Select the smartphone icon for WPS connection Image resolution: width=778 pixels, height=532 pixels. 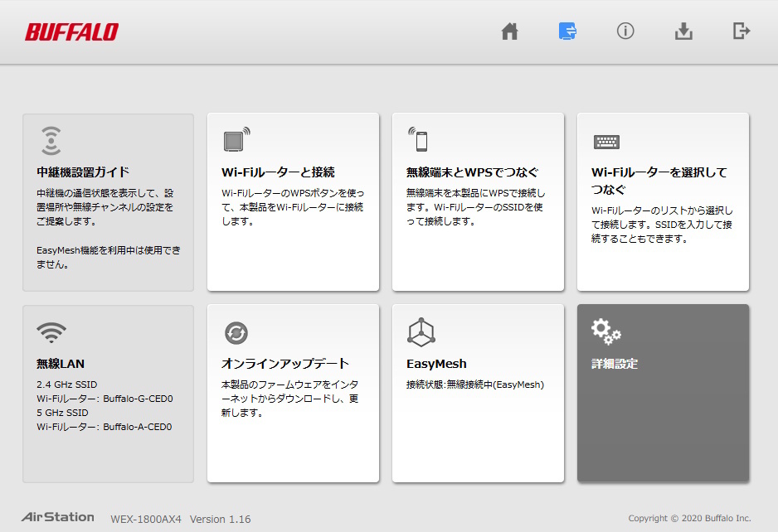click(x=420, y=140)
